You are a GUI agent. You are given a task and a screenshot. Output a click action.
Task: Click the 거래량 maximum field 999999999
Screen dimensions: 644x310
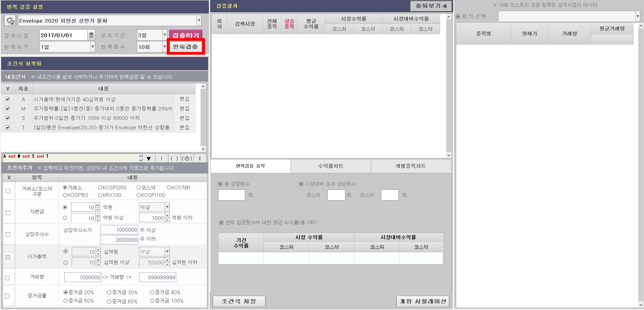(158, 277)
